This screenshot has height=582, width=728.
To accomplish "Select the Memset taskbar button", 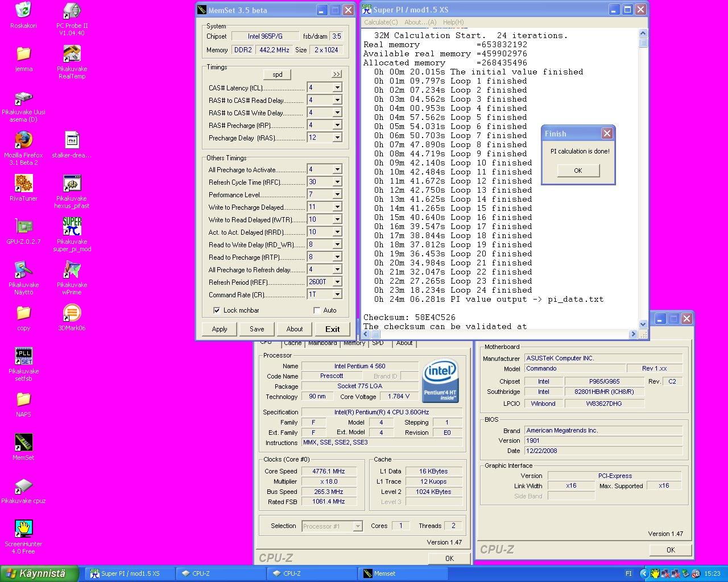I will pos(403,573).
